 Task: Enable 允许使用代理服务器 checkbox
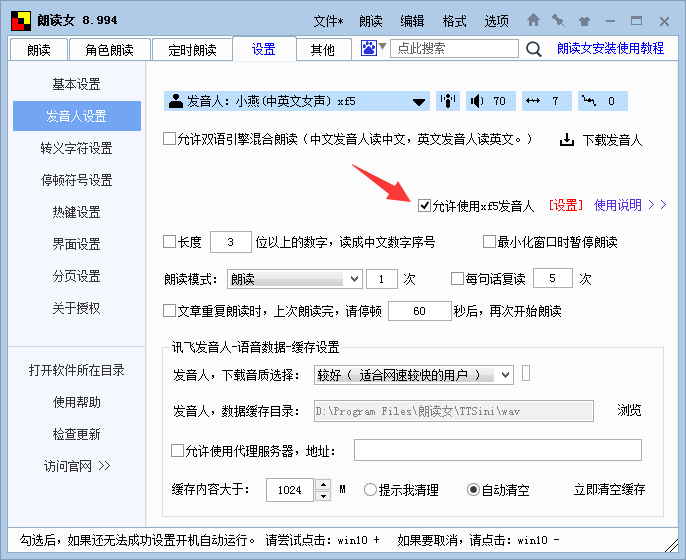[x=177, y=451]
